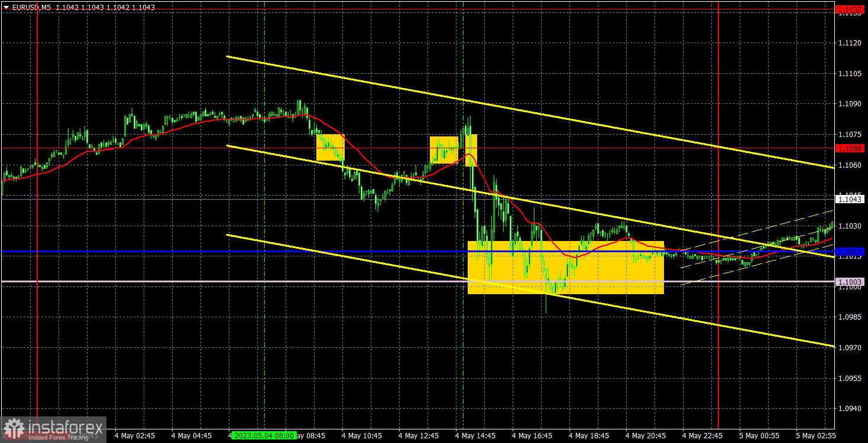
Task: Select the large yellow rectangle around 1.1017 level
Action: click(x=566, y=267)
